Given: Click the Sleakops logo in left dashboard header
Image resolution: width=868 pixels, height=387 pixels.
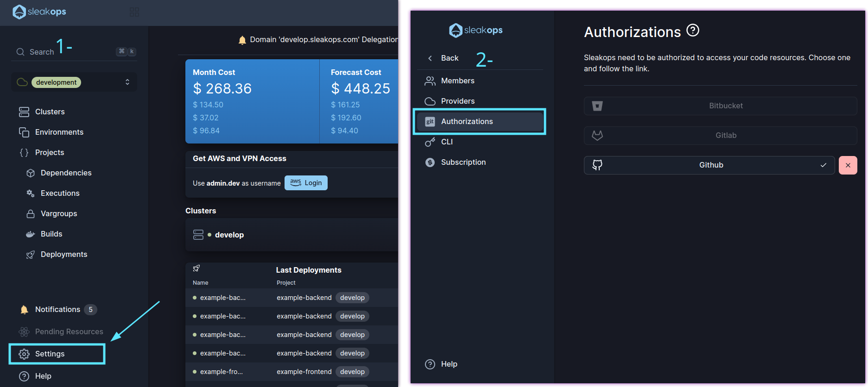Looking at the screenshot, I should pos(39,12).
